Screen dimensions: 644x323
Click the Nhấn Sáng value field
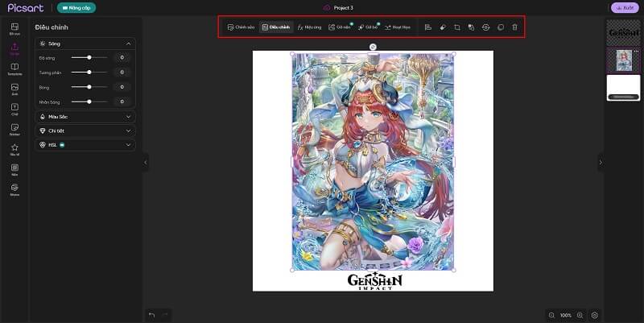pos(122,101)
